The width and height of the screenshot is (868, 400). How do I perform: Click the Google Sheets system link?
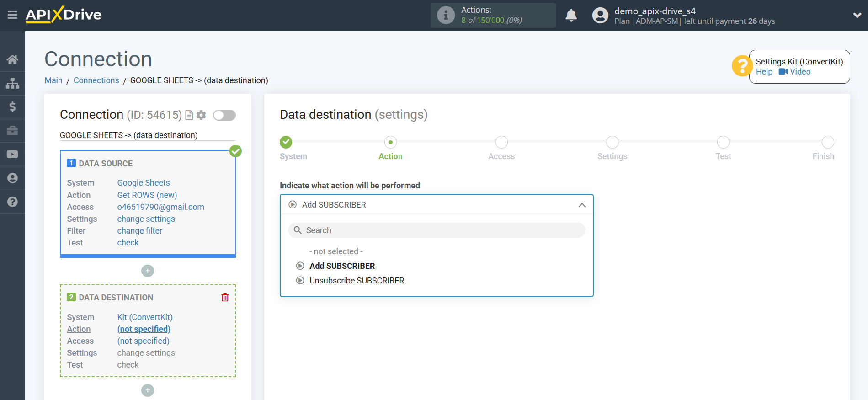pyautogui.click(x=144, y=183)
